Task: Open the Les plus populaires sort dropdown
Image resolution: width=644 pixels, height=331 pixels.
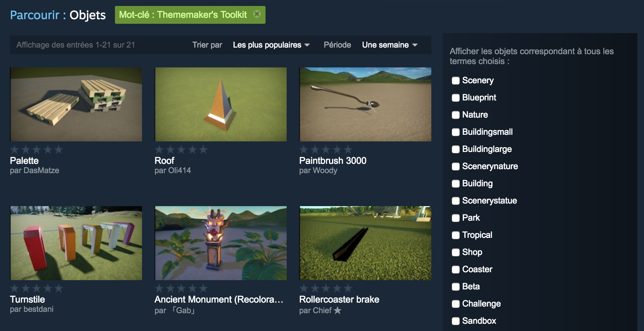Action: 271,45
